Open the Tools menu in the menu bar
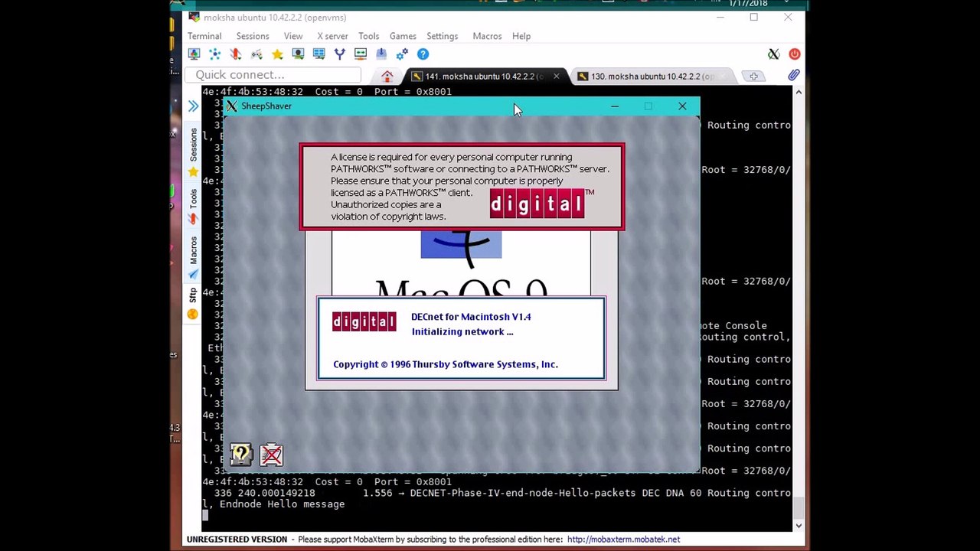 tap(368, 36)
